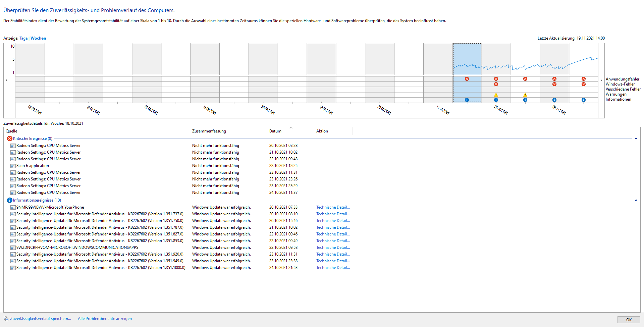Screen dimensions: 644x327
Task: Click application error icon for week 08.11.2021
Action: click(554, 79)
